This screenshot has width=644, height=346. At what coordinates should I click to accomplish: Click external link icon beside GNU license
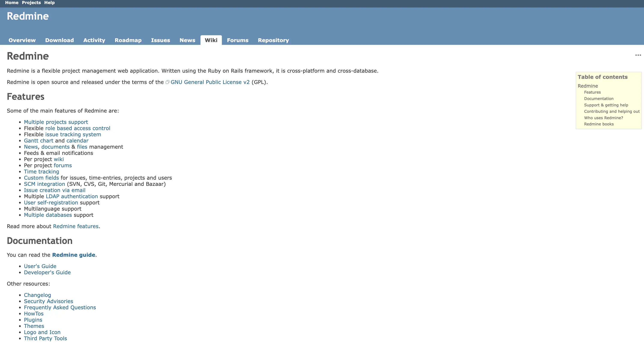[x=167, y=82]
